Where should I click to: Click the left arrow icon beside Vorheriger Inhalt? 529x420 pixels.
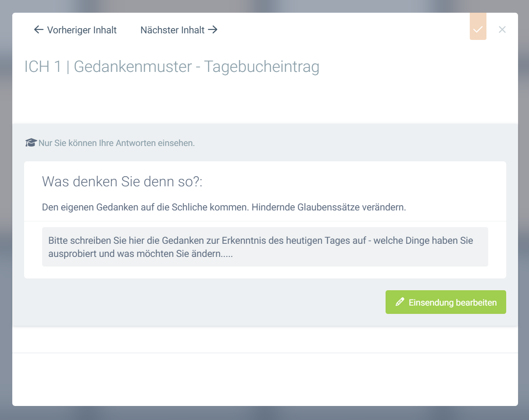39,30
